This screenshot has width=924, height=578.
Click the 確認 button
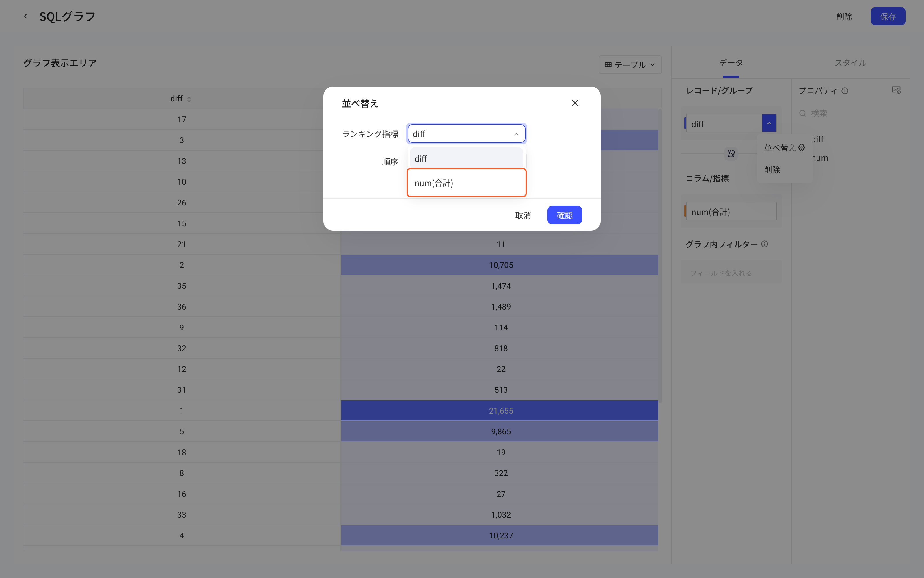tap(564, 215)
